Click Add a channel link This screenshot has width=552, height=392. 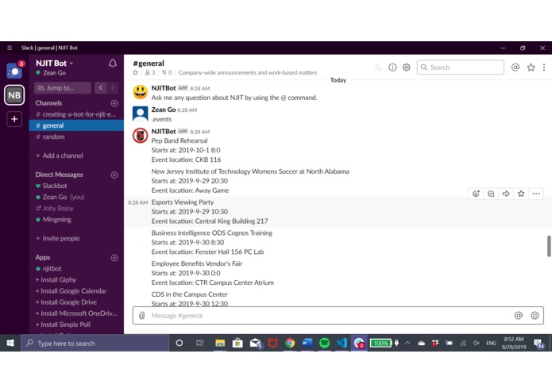60,156
